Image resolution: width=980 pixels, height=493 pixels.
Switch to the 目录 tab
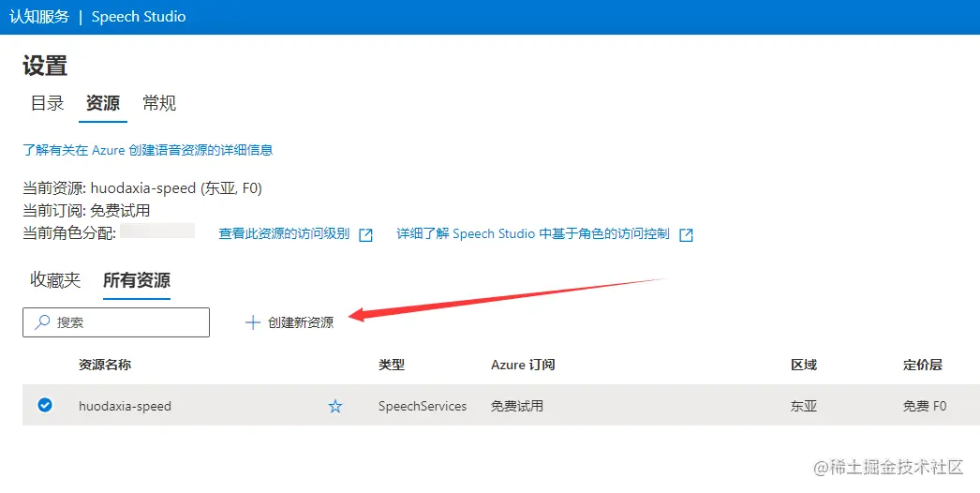point(48,103)
